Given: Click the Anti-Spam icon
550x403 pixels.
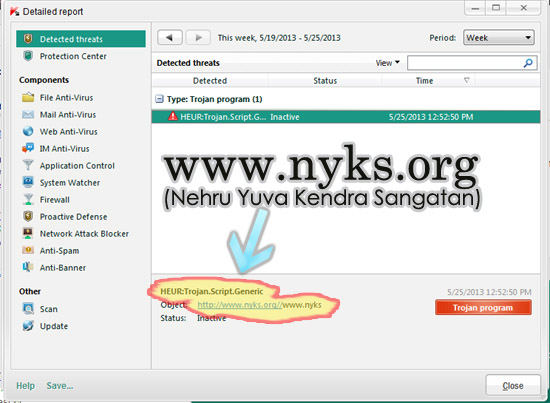Looking at the screenshot, I should tap(28, 250).
